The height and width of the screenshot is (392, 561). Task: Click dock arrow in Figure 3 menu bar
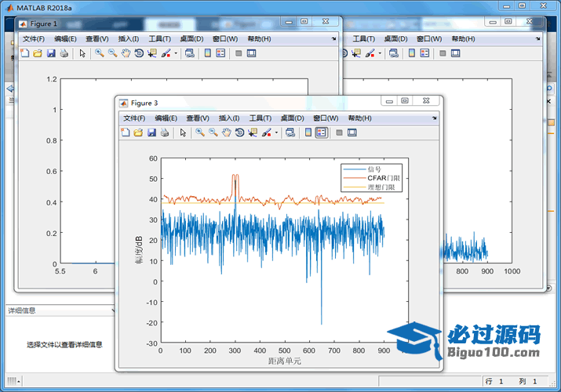pyautogui.click(x=435, y=118)
